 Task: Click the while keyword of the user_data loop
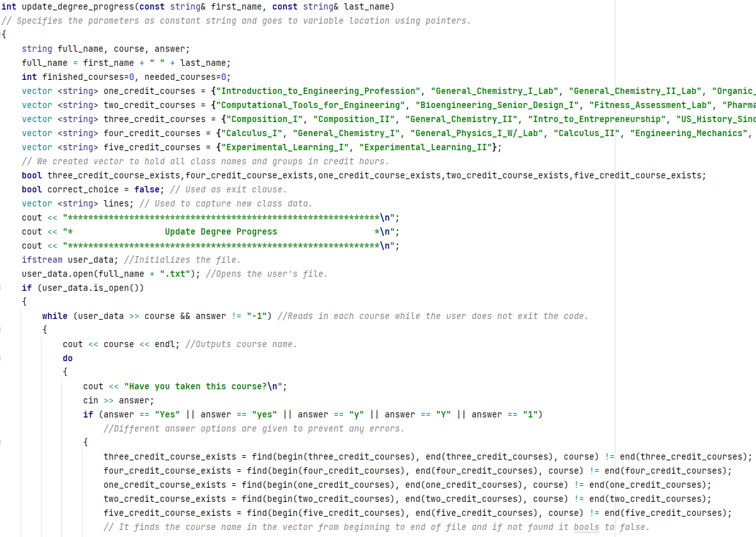[x=54, y=316]
